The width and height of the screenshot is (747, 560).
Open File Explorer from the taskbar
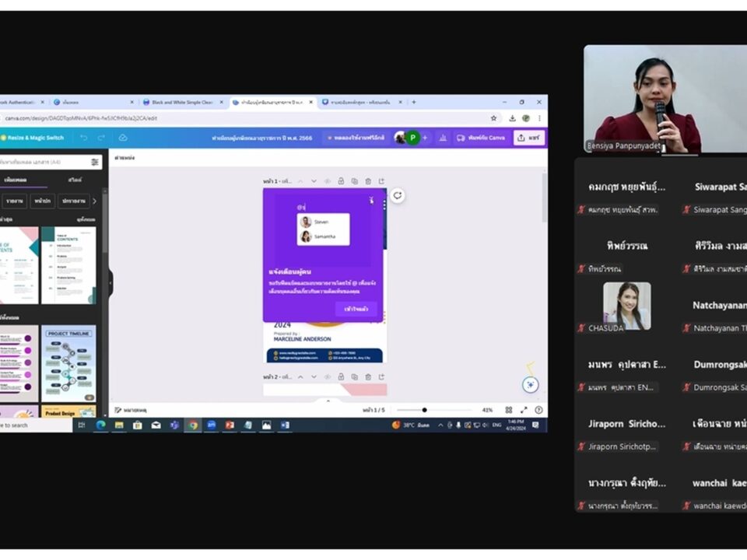119,425
